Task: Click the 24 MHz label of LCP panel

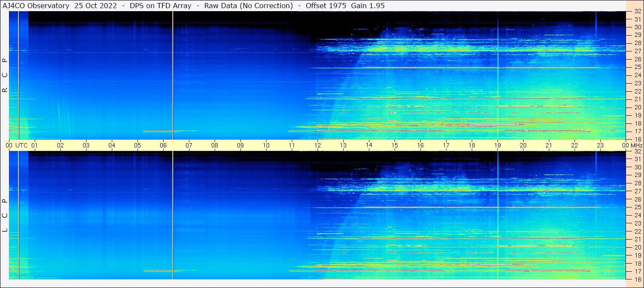Action: tap(638, 215)
